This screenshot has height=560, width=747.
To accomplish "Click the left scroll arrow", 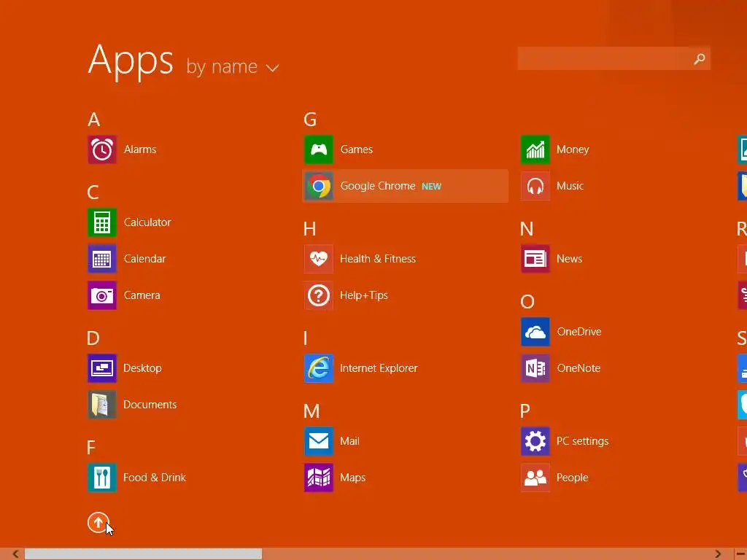I will 15,554.
